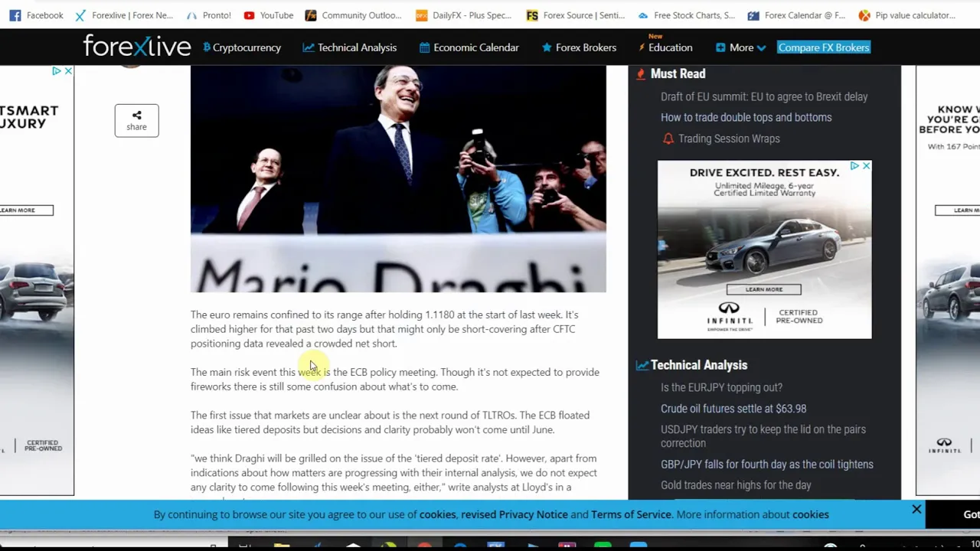Click the Pip value calculator favicon
Screen dimensions: 980x551
tap(864, 15)
